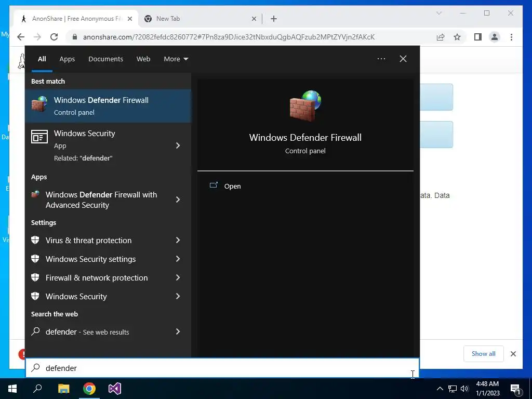Switch to the All search tab
Image resolution: width=532 pixels, height=399 pixels.
tap(42, 59)
